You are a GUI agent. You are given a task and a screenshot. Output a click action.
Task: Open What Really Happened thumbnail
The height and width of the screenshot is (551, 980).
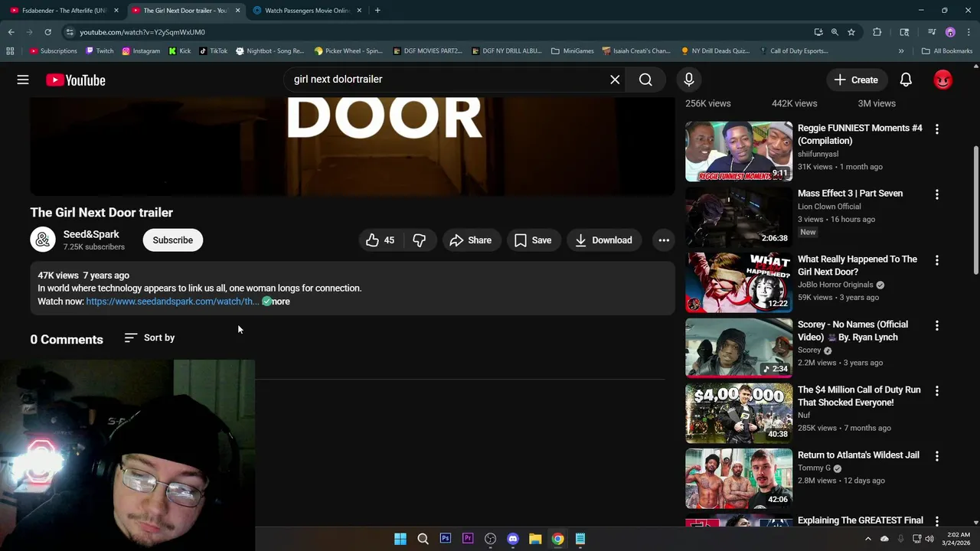click(x=739, y=282)
